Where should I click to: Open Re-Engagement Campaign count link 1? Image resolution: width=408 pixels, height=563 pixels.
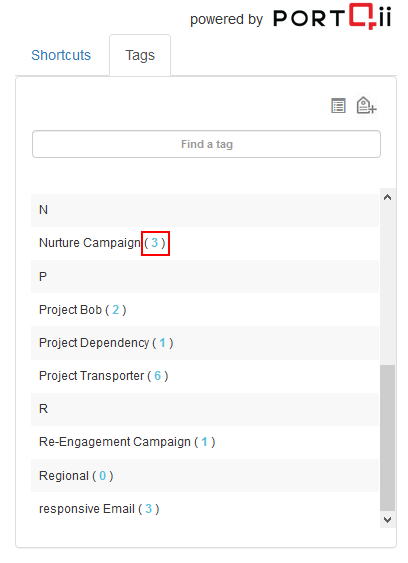pyautogui.click(x=205, y=442)
